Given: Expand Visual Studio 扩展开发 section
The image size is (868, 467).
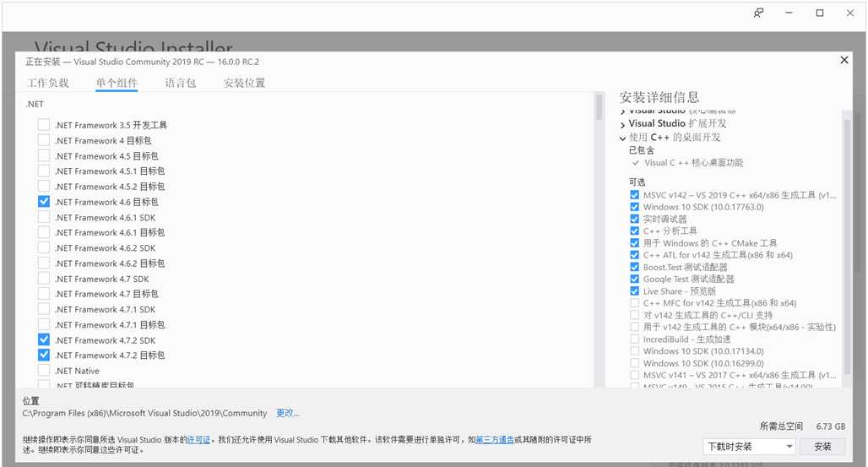Looking at the screenshot, I should [623, 124].
